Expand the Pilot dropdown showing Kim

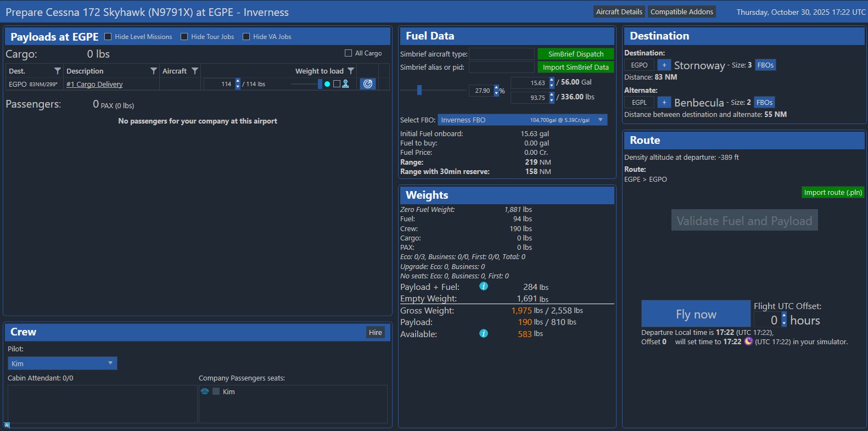[62, 363]
